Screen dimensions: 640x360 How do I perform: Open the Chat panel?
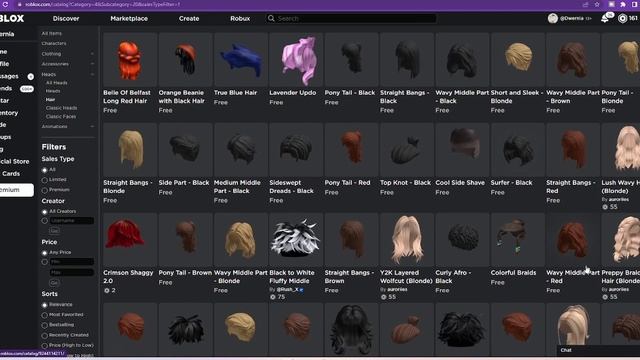click(598, 350)
